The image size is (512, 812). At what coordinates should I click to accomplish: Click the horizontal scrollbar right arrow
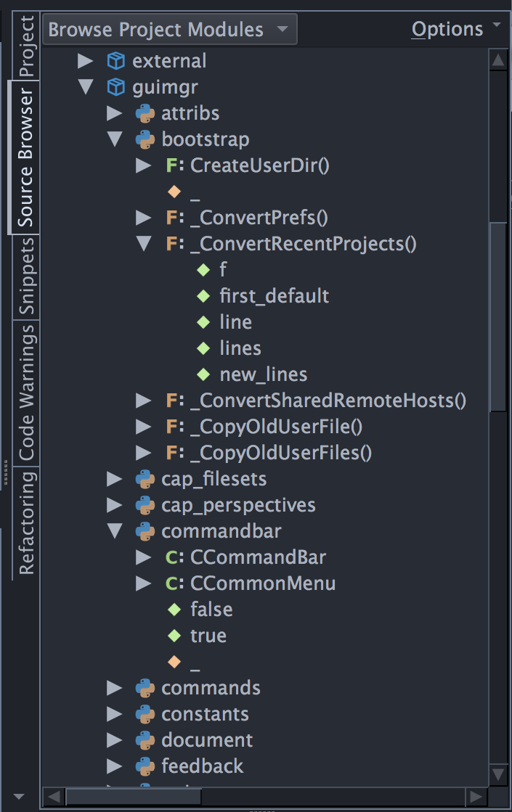pos(476,796)
